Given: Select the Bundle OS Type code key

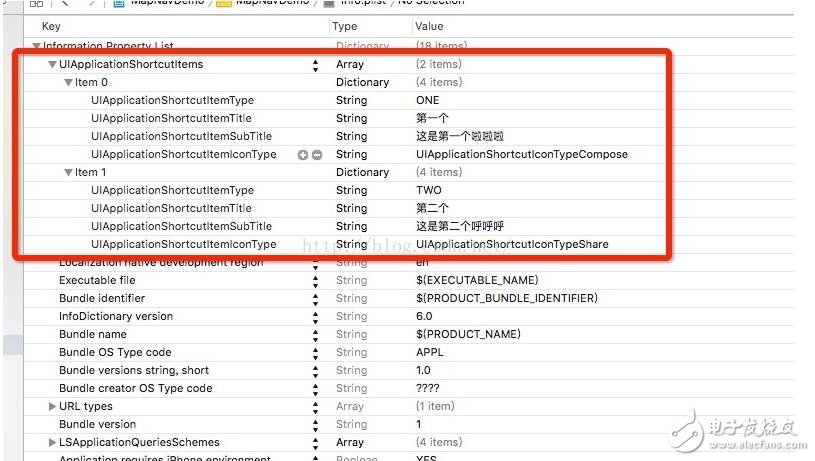Looking at the screenshot, I should [115, 352].
